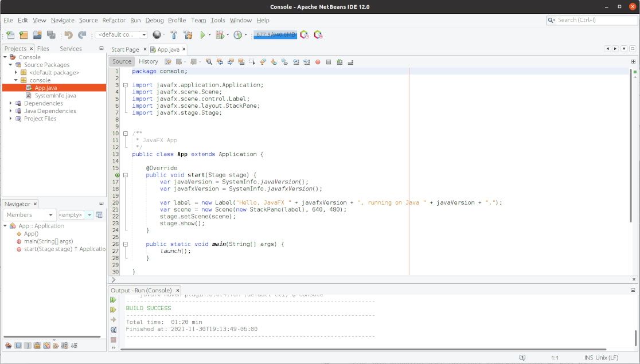Toggle Show Inherited Members in Navigator
Image resolution: width=640 pixels, height=364 pixels.
[x=8, y=346]
